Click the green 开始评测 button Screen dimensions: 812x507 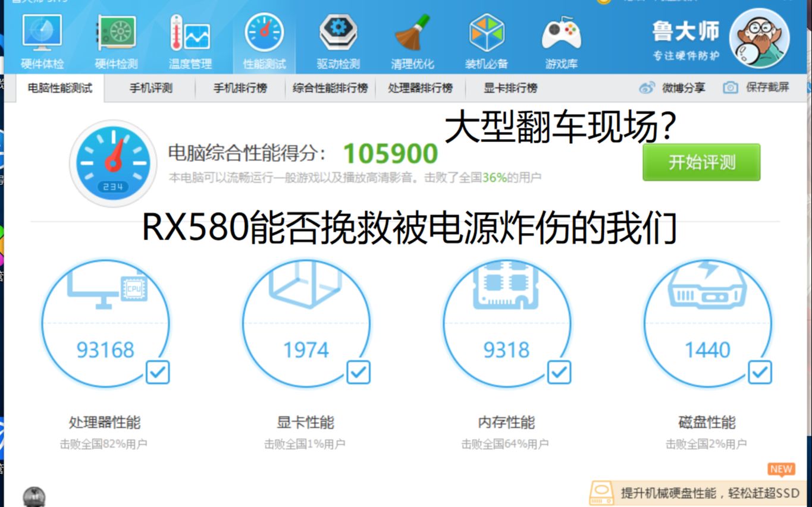701,162
